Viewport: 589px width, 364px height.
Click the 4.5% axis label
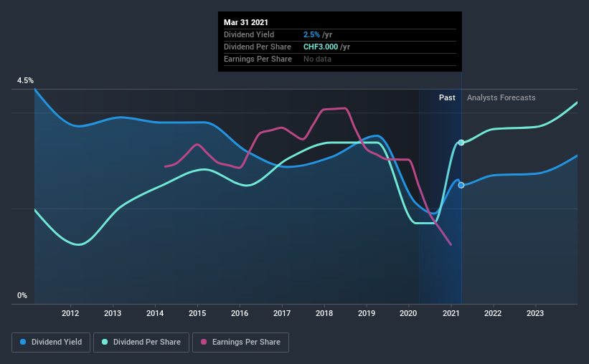(25, 81)
